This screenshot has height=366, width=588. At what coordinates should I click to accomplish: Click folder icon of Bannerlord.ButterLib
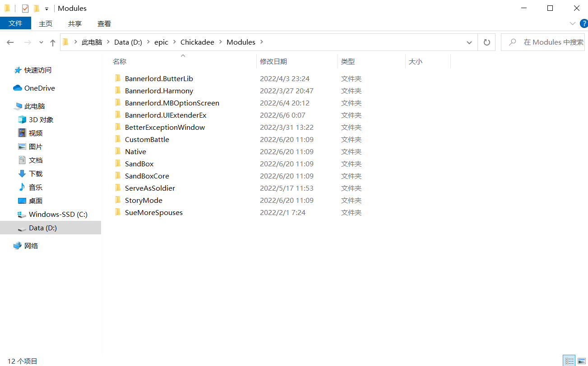coord(118,78)
